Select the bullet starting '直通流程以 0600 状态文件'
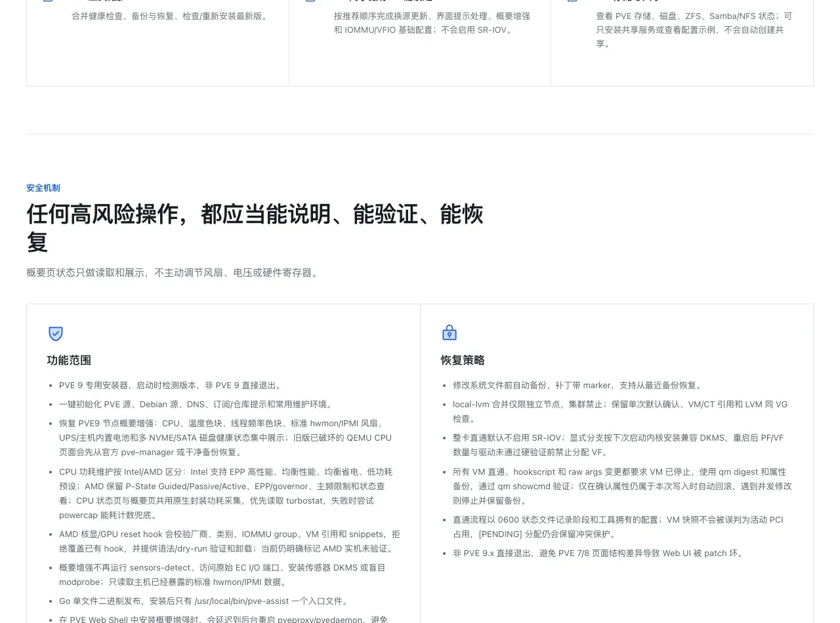 pyautogui.click(x=618, y=527)
